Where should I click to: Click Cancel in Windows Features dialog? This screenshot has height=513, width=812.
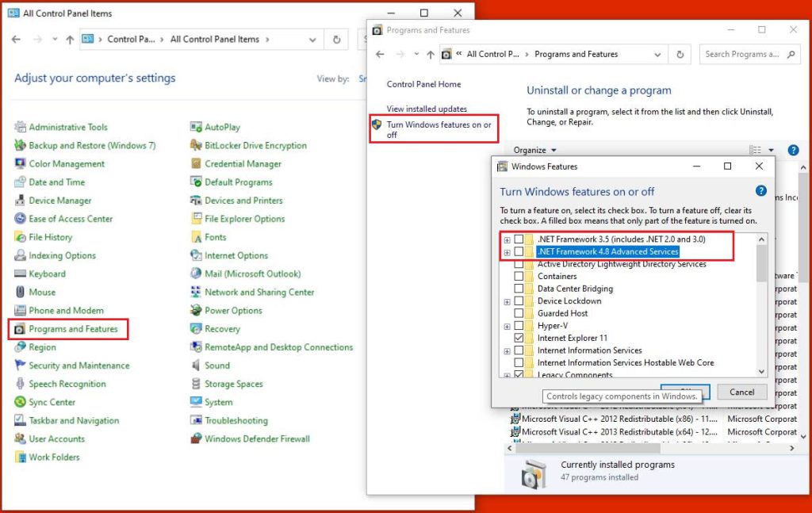pos(741,392)
